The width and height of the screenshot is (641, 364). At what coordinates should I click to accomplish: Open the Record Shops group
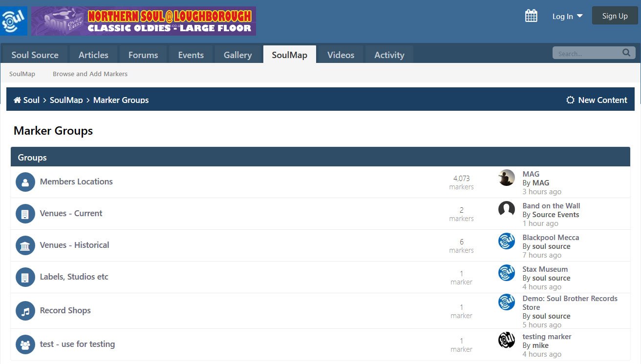65,310
